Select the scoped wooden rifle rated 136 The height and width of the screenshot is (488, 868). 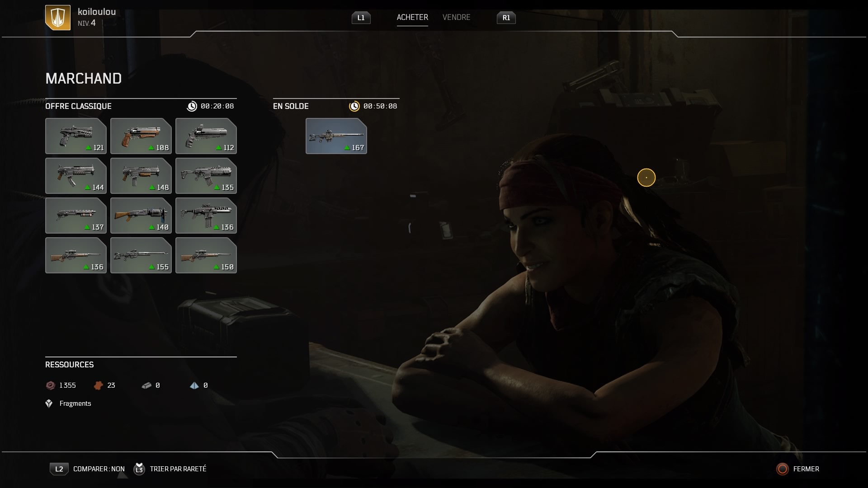(x=76, y=255)
